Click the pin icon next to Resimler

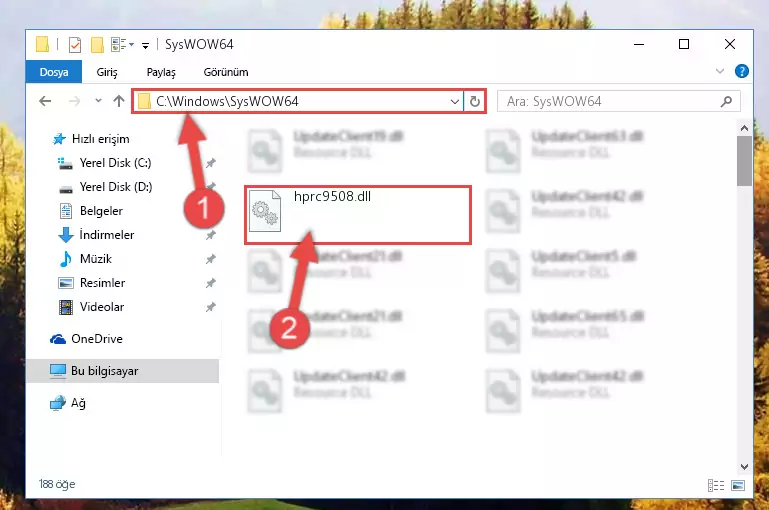coord(210,283)
